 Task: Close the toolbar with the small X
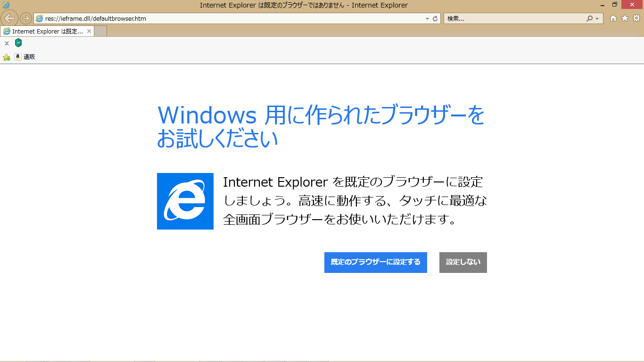pos(7,43)
